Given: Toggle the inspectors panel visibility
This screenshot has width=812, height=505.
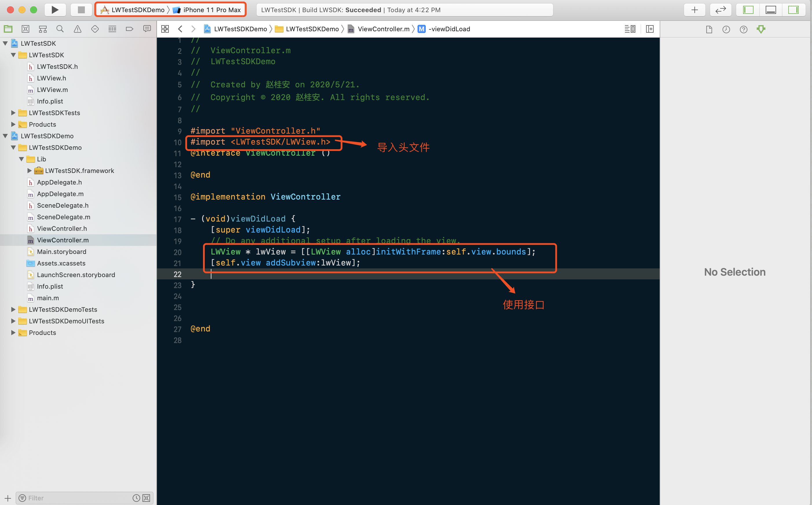Looking at the screenshot, I should (793, 10).
